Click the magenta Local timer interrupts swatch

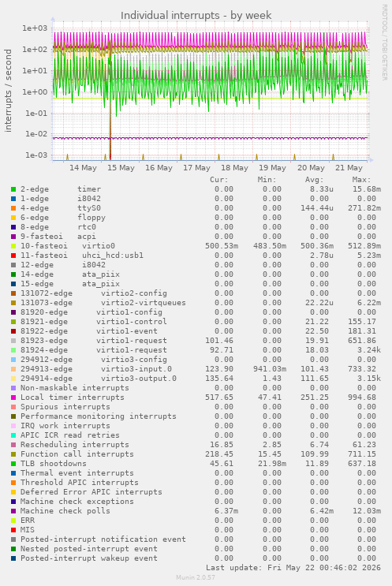tap(13, 398)
